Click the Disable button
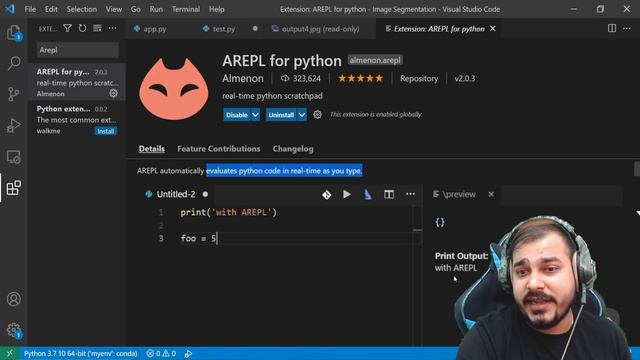 (237, 115)
